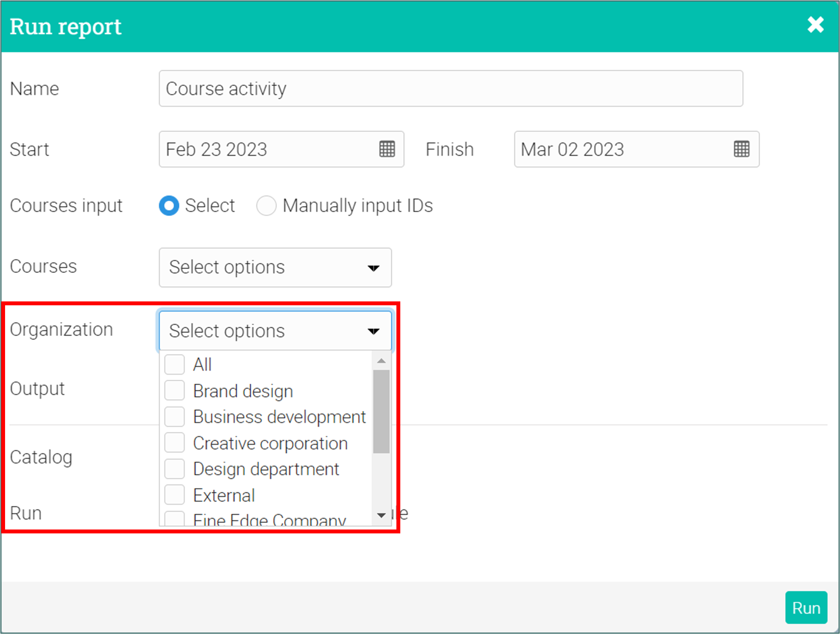Image resolution: width=840 pixels, height=634 pixels.
Task: Click the Organization dropdown arrow
Action: pyautogui.click(x=373, y=331)
